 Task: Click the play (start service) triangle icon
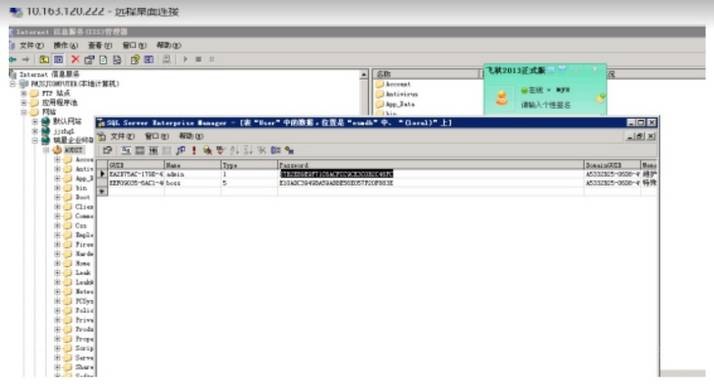(x=185, y=59)
